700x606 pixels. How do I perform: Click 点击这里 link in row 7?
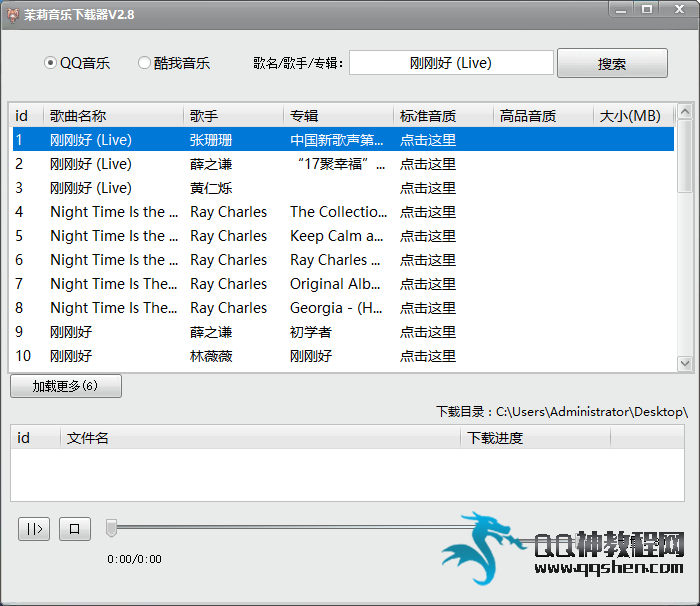coord(428,284)
